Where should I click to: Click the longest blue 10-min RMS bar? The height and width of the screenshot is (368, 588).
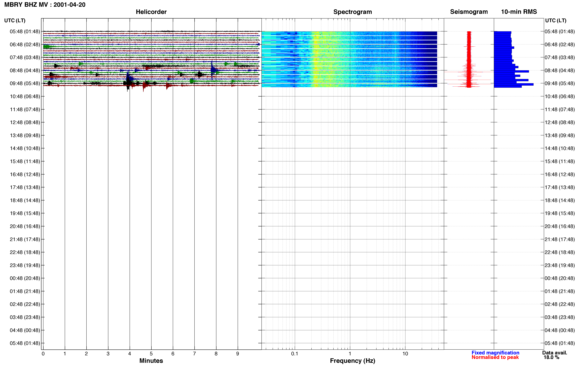pyautogui.click(x=514, y=84)
